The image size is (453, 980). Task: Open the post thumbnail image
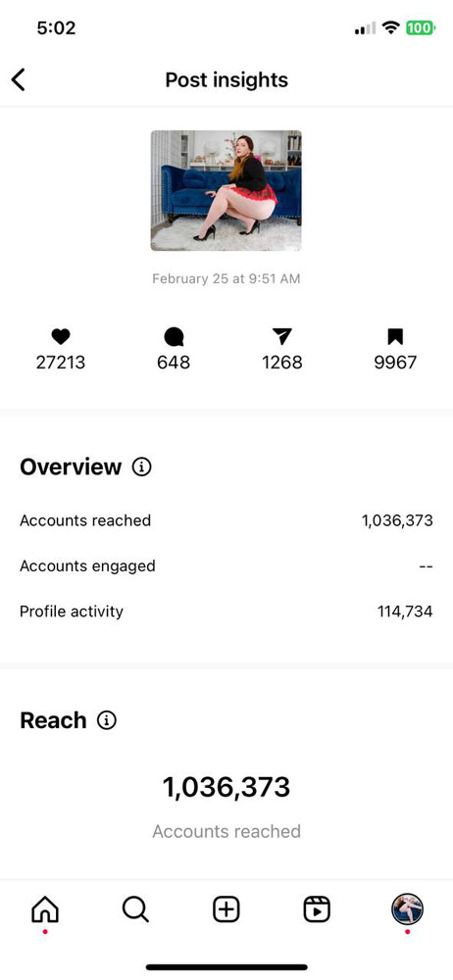(x=226, y=190)
